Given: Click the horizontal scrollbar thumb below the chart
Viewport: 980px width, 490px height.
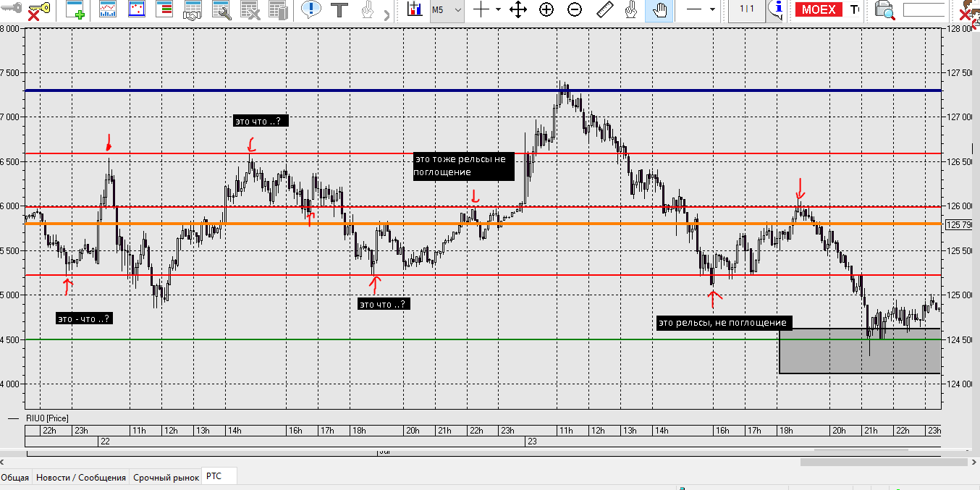Looking at the screenshot, I should [885, 462].
